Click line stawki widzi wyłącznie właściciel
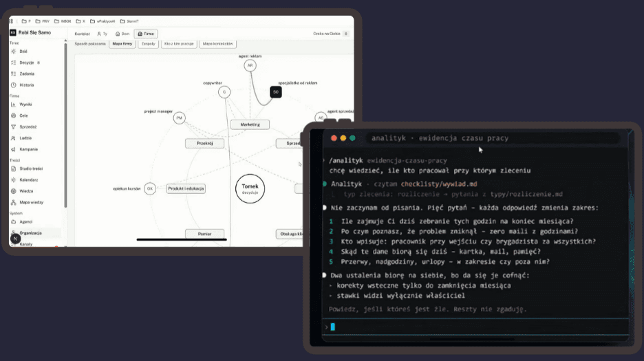The height and width of the screenshot is (361, 644). pos(401,296)
